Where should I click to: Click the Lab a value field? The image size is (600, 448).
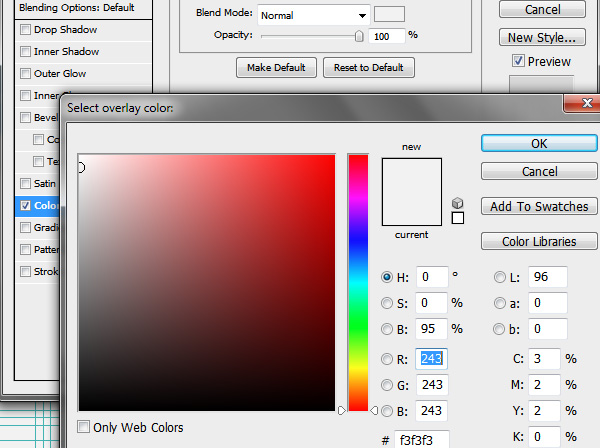point(548,303)
